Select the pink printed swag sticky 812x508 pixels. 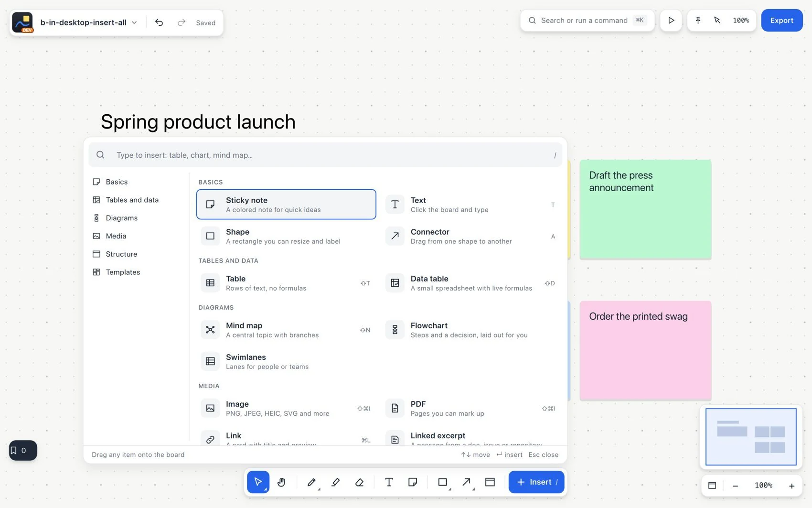[645, 351]
